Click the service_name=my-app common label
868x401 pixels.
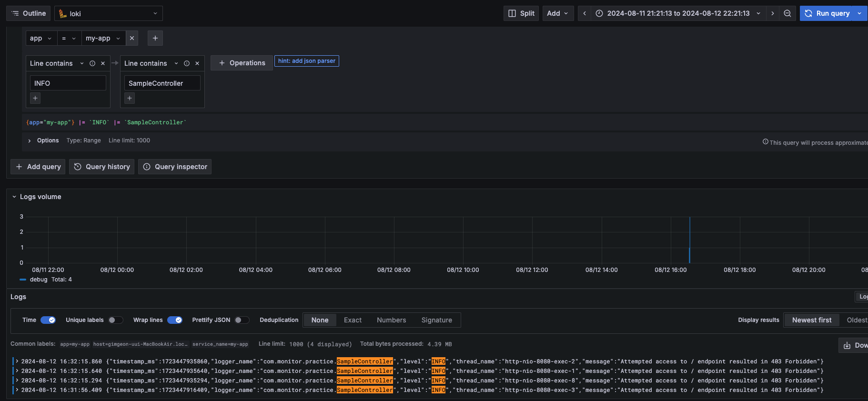pos(220,344)
